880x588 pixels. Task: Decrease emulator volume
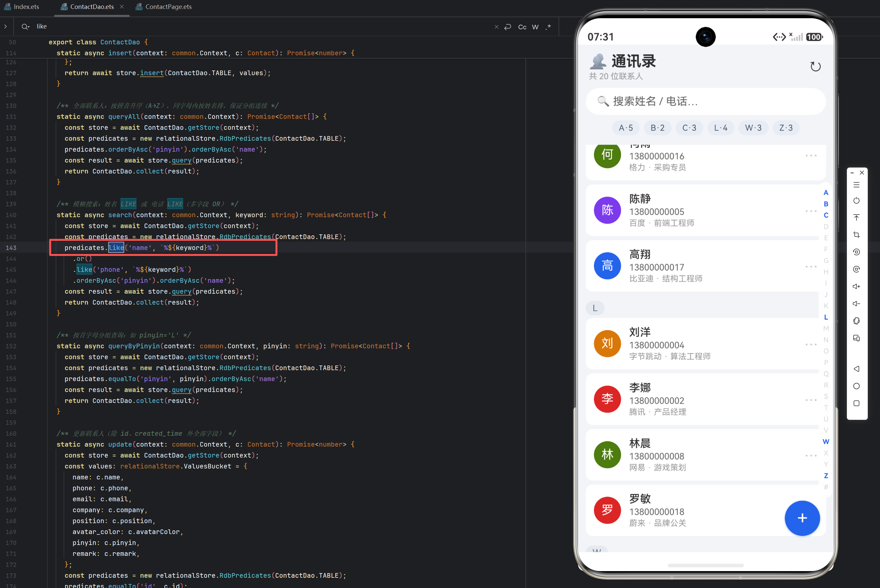pyautogui.click(x=856, y=304)
